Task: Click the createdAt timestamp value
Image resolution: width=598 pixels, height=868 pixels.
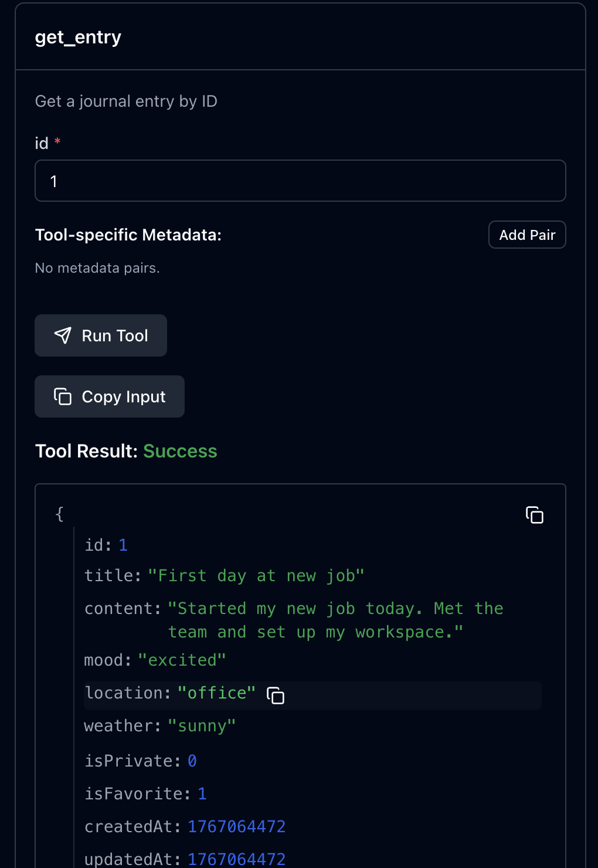Action: tap(236, 827)
